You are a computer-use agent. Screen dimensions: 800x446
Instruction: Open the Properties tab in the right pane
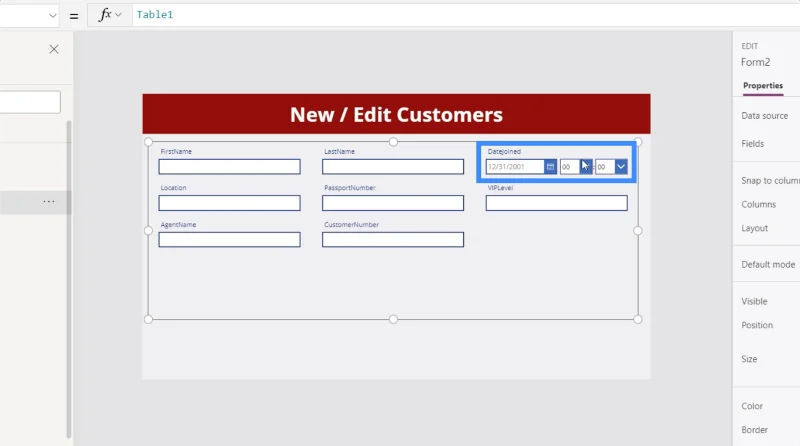pyautogui.click(x=763, y=86)
